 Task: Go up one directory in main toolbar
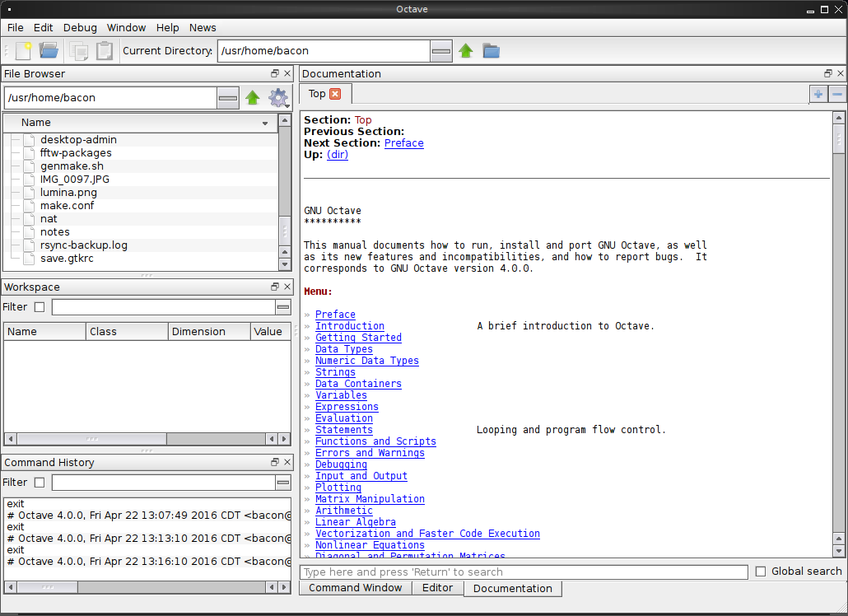coord(466,51)
